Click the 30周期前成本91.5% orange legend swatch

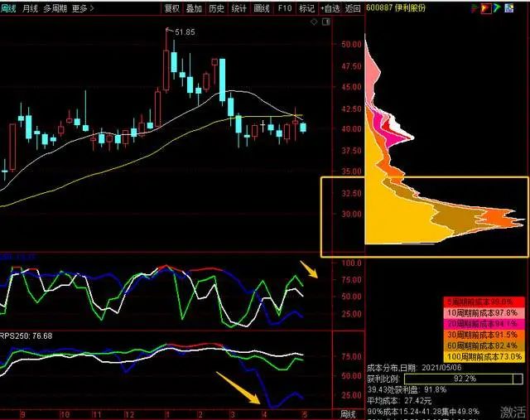tap(484, 335)
